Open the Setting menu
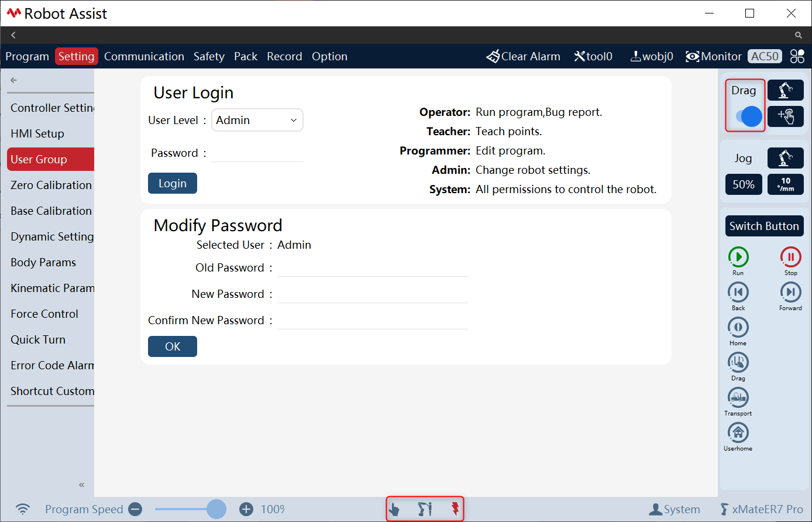This screenshot has width=812, height=522. pos(76,56)
